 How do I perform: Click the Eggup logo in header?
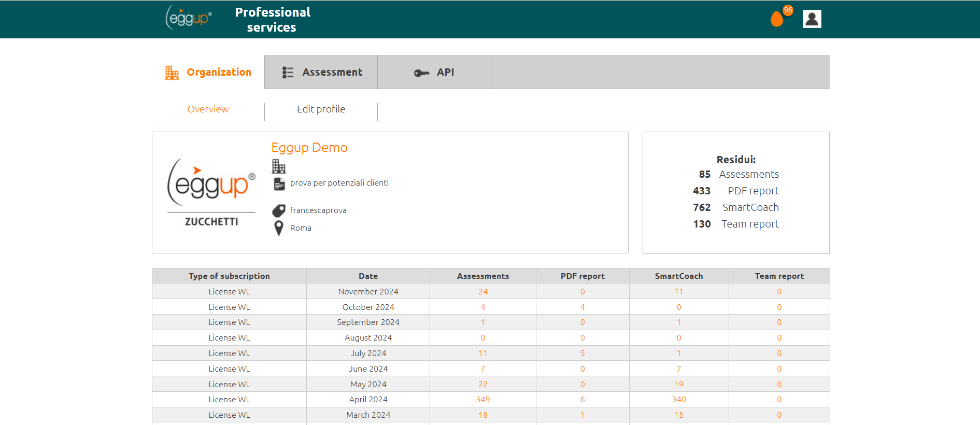(x=189, y=17)
